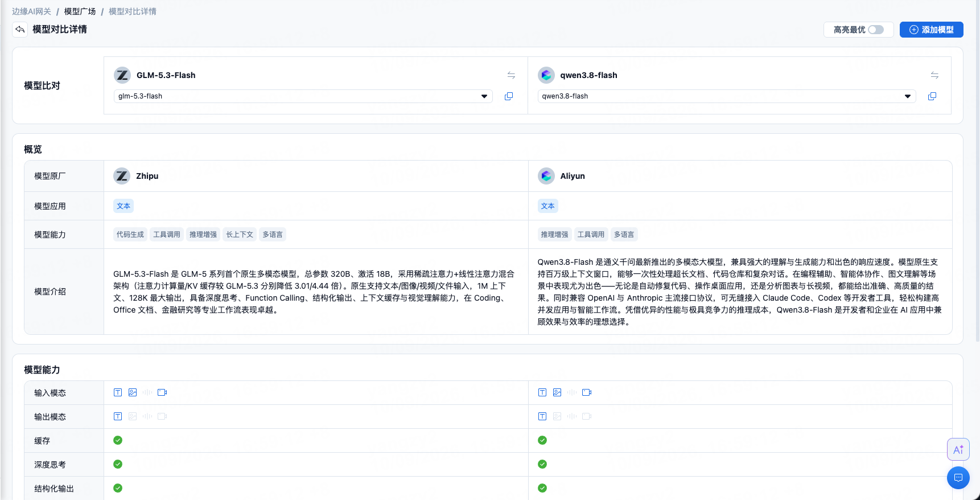Click qwen image output modality icon

click(x=557, y=416)
